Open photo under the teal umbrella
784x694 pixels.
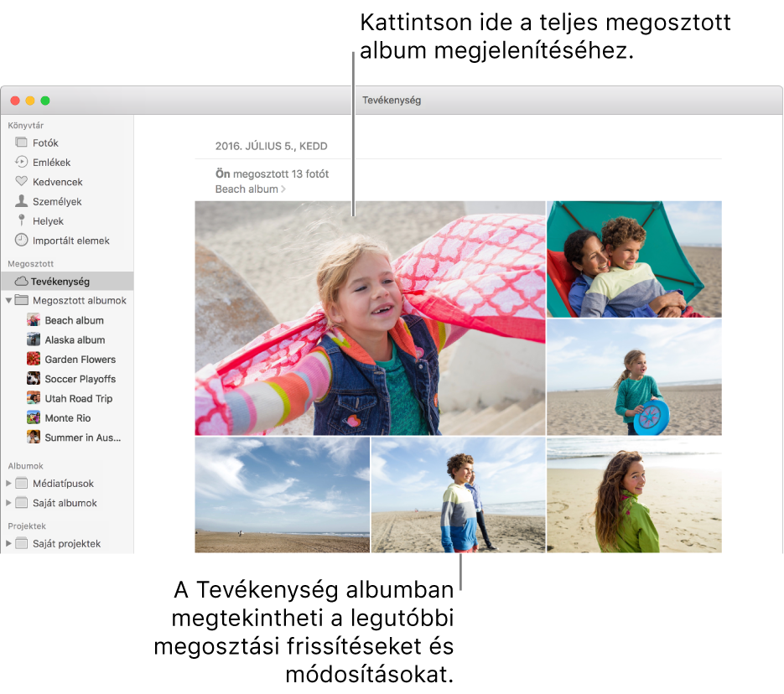point(634,259)
